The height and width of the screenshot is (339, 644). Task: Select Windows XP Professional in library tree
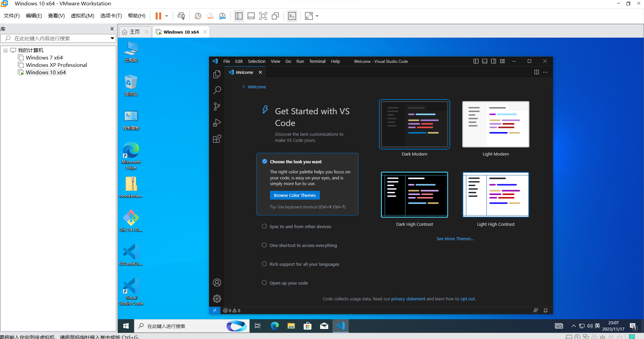(56, 65)
